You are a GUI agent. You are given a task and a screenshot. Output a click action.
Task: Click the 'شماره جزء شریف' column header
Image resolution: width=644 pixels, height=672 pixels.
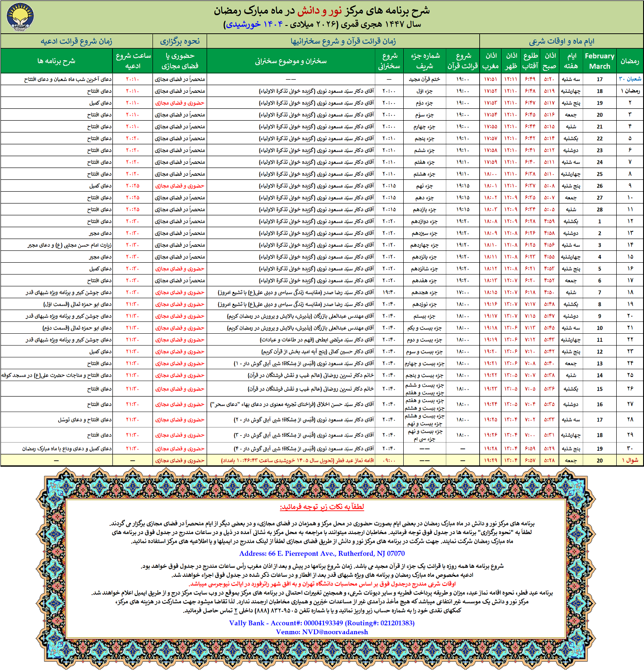pyautogui.click(x=425, y=61)
